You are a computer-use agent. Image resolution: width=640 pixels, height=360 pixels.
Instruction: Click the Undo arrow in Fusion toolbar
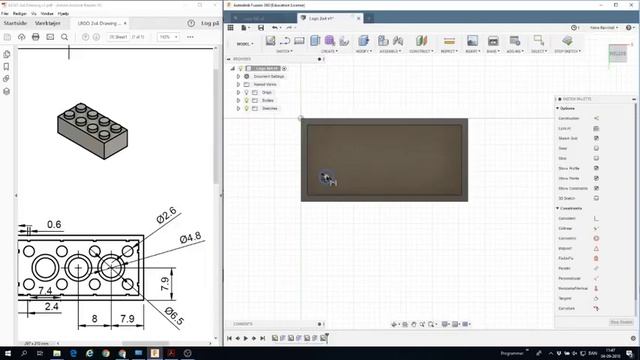click(275, 28)
